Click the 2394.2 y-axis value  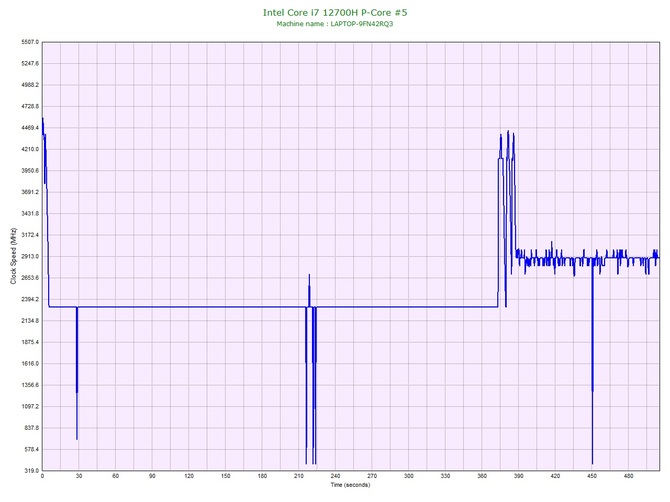[30, 299]
